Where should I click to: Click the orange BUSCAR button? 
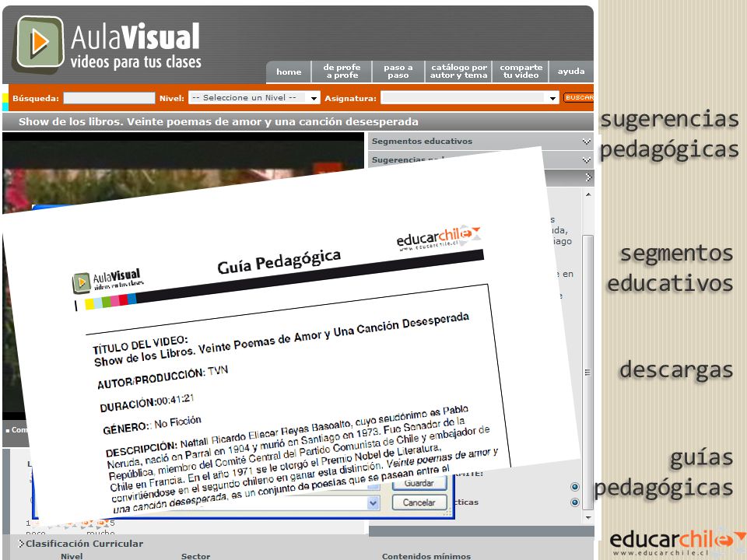click(x=579, y=98)
